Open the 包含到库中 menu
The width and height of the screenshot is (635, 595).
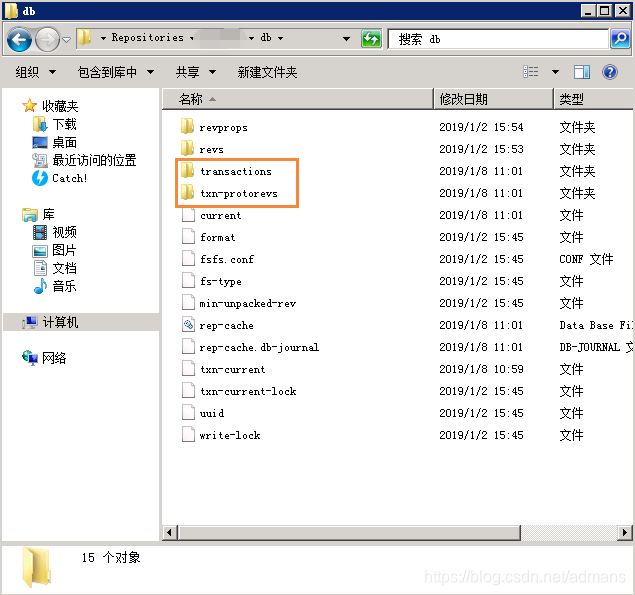pos(116,73)
